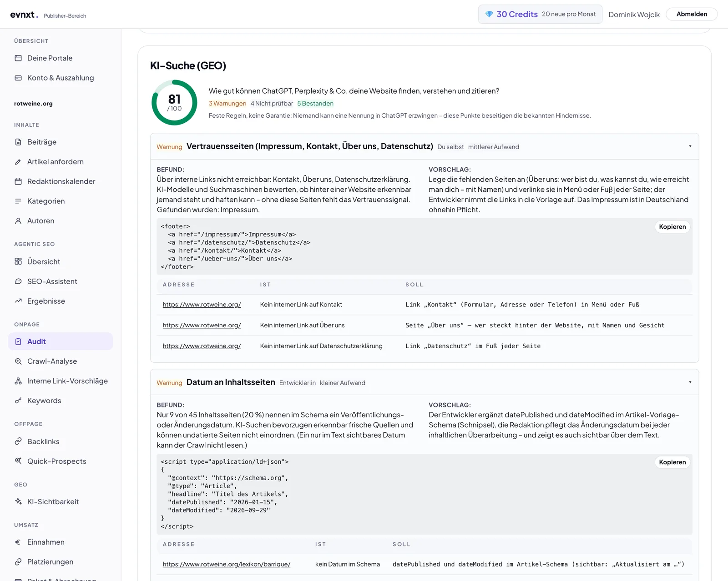
Task: Go to Redaktionskalender in sidebar
Action: 61,181
